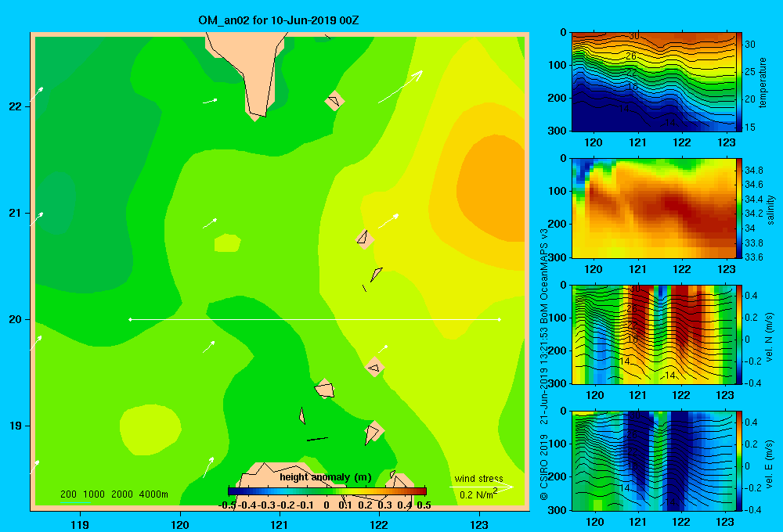Click longitude 123 under the temperature panel
This screenshot has width=783, height=532.
[727, 142]
